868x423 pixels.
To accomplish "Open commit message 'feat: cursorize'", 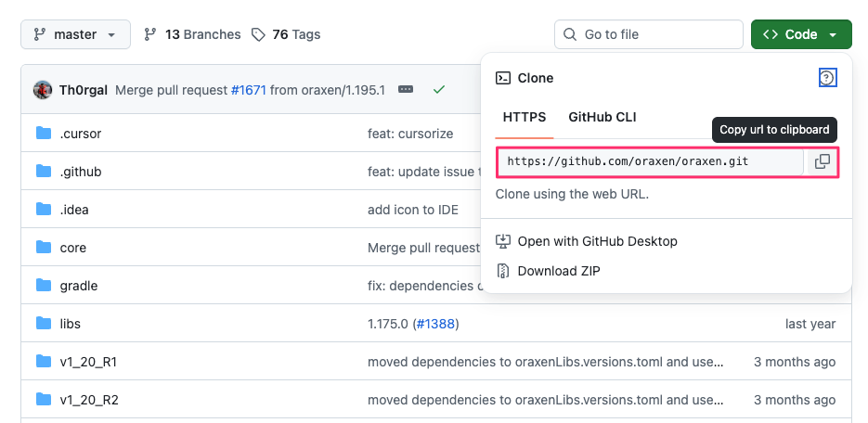I will (410, 134).
